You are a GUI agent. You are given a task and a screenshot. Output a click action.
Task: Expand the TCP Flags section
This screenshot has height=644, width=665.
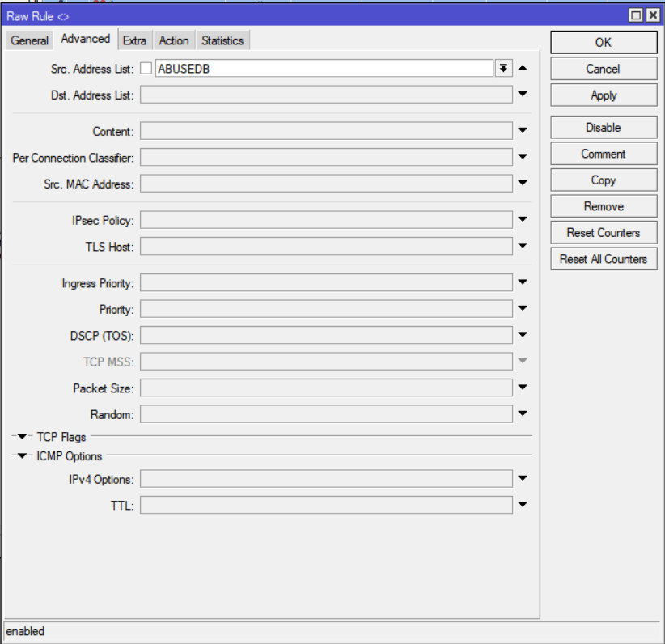click(x=23, y=437)
